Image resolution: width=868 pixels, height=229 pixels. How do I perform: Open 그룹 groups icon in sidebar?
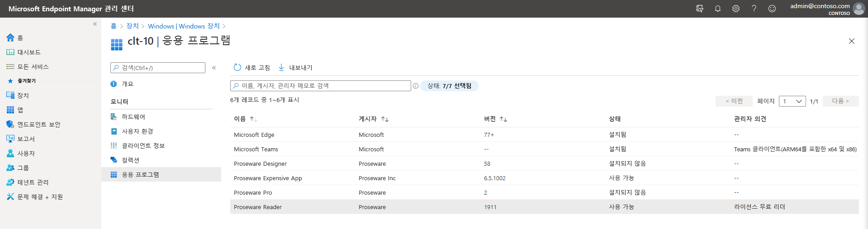coord(10,168)
